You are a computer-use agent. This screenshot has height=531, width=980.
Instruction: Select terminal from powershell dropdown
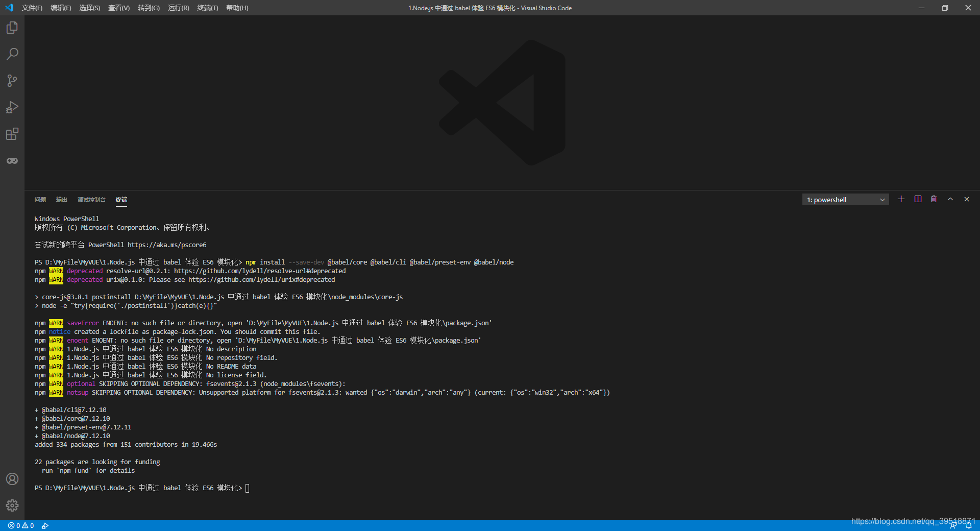click(x=845, y=200)
